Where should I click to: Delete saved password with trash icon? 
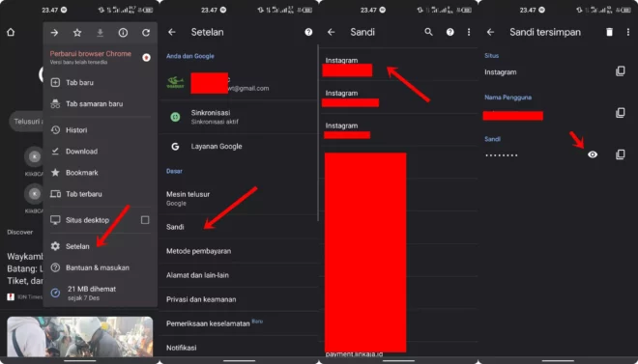point(609,32)
